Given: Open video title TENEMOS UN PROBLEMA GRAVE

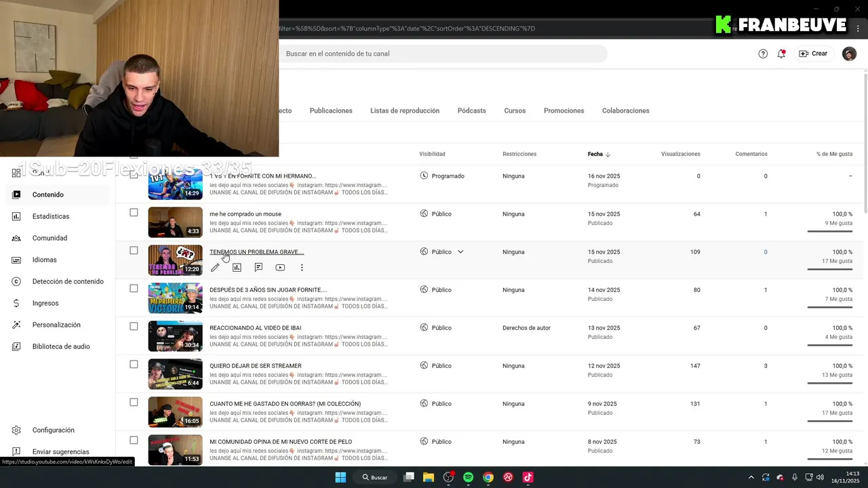Looking at the screenshot, I should [x=256, y=251].
